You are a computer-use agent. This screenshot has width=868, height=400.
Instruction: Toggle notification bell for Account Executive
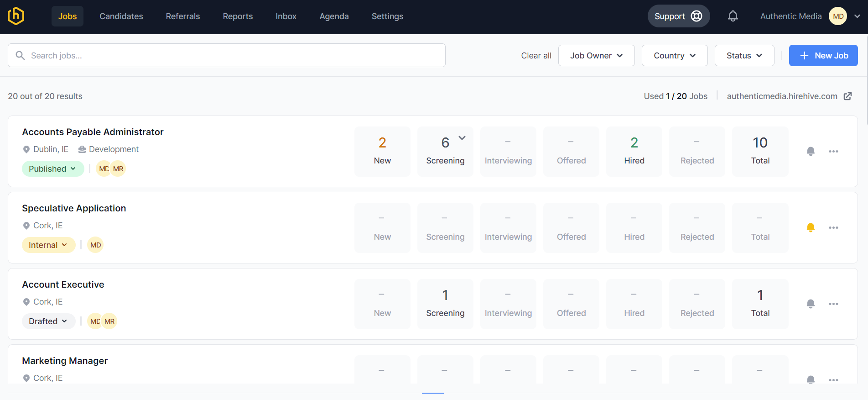[x=811, y=304]
